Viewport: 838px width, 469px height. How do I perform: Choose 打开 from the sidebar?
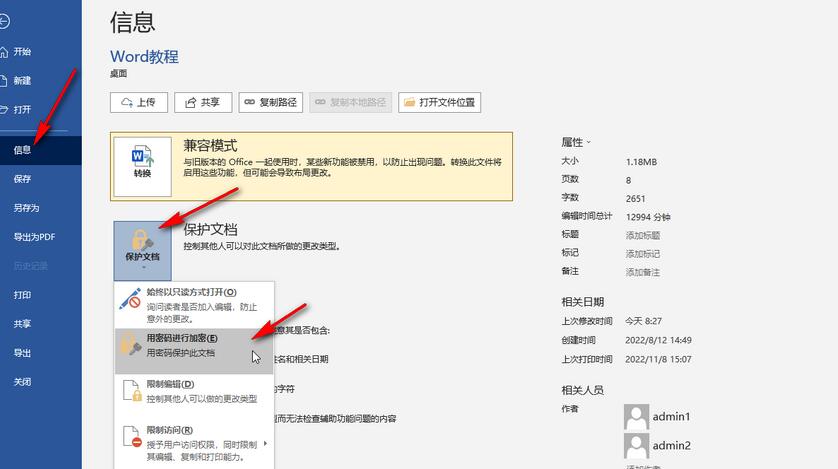22,110
